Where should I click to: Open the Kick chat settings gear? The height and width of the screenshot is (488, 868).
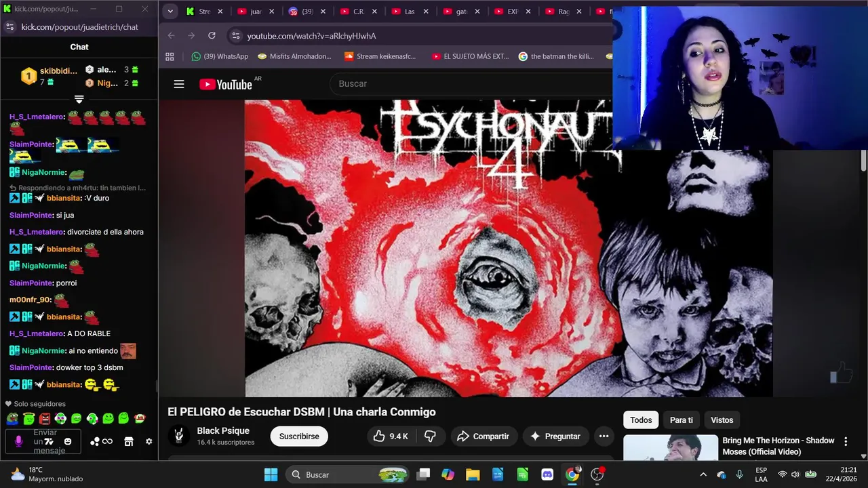[149, 441]
